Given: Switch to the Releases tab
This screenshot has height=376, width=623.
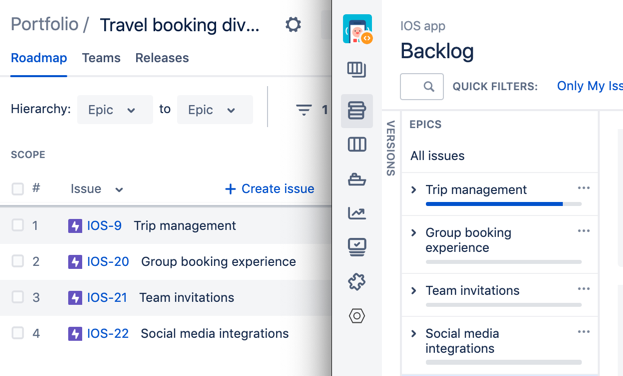Looking at the screenshot, I should click(x=162, y=58).
